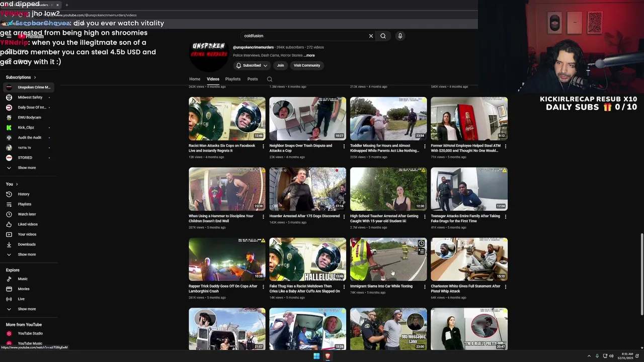Open options for Neighbor Snaps video
Screen dimensions: 644x362
click(344, 146)
